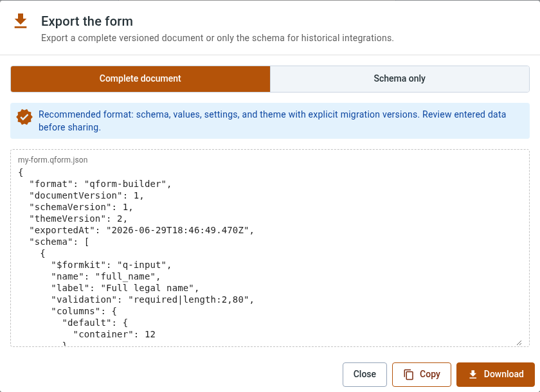
Task: Click the "default": { line
Action: click(x=95, y=323)
